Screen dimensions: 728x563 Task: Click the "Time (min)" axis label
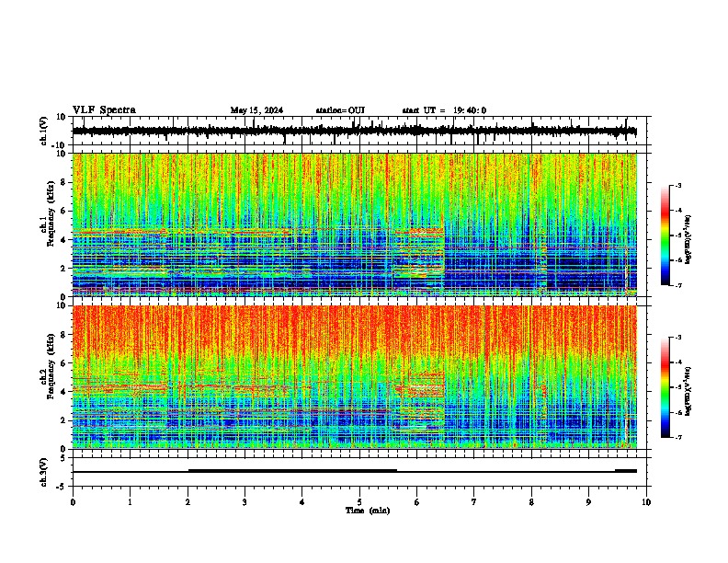tap(368, 511)
